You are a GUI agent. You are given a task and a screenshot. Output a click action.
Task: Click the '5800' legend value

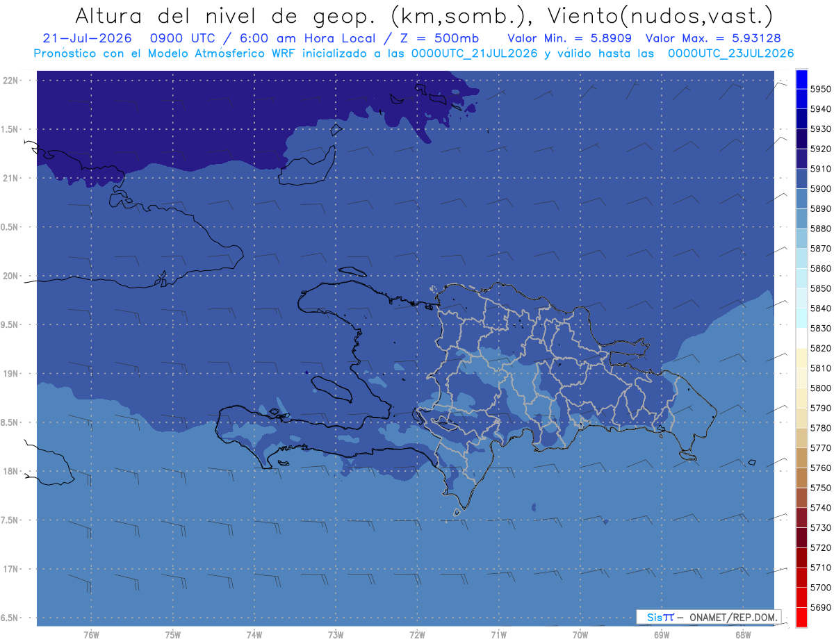[x=820, y=388]
